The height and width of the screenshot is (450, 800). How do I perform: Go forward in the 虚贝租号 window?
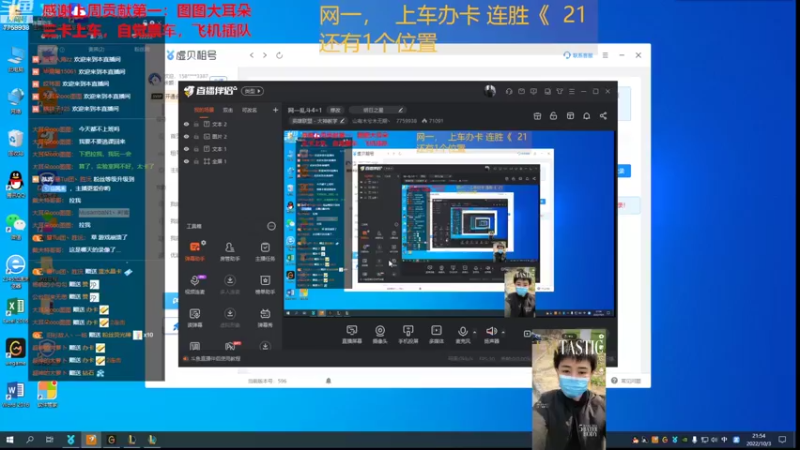(x=265, y=55)
